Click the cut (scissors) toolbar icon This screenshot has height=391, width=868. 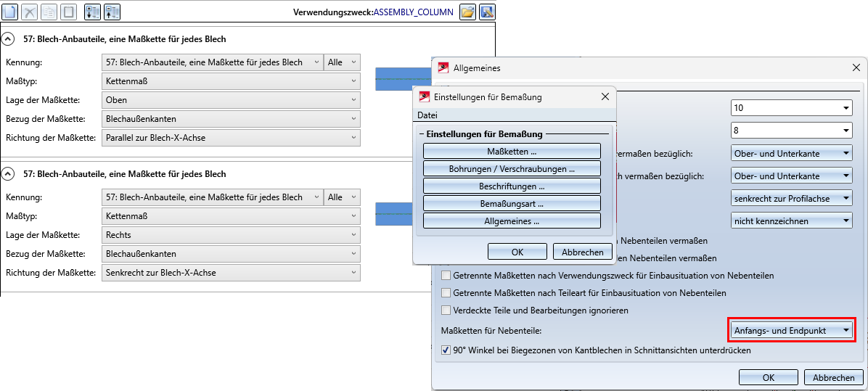[30, 12]
